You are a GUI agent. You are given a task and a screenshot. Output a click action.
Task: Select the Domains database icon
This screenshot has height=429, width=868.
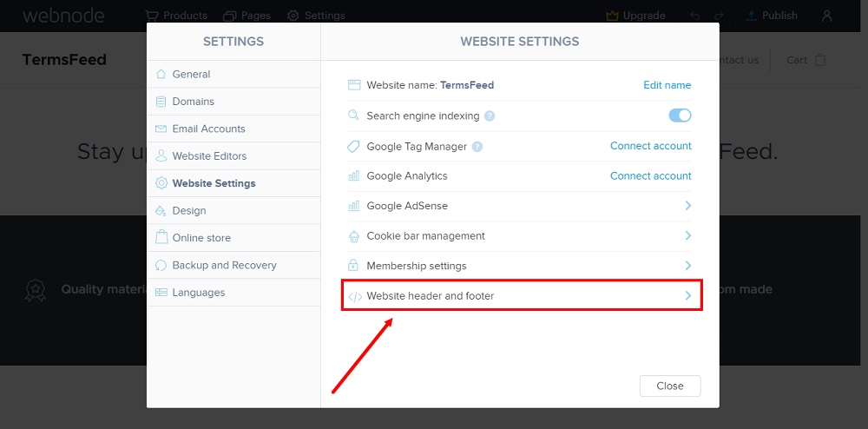[161, 102]
